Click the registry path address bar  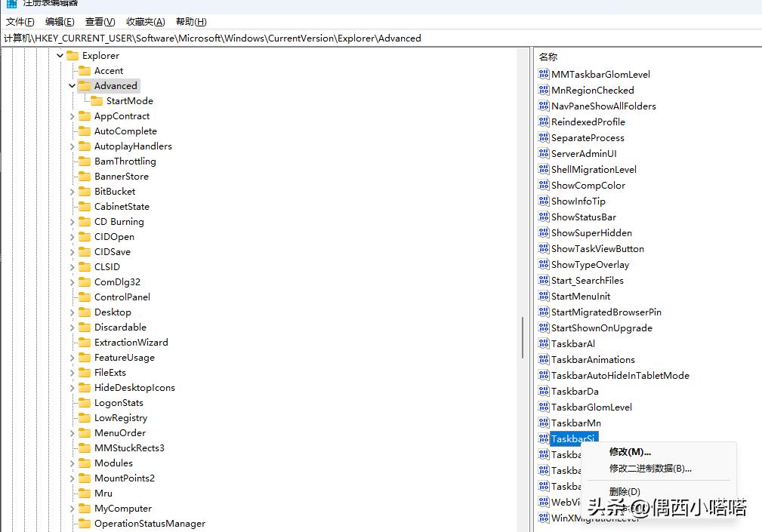[x=378, y=38]
